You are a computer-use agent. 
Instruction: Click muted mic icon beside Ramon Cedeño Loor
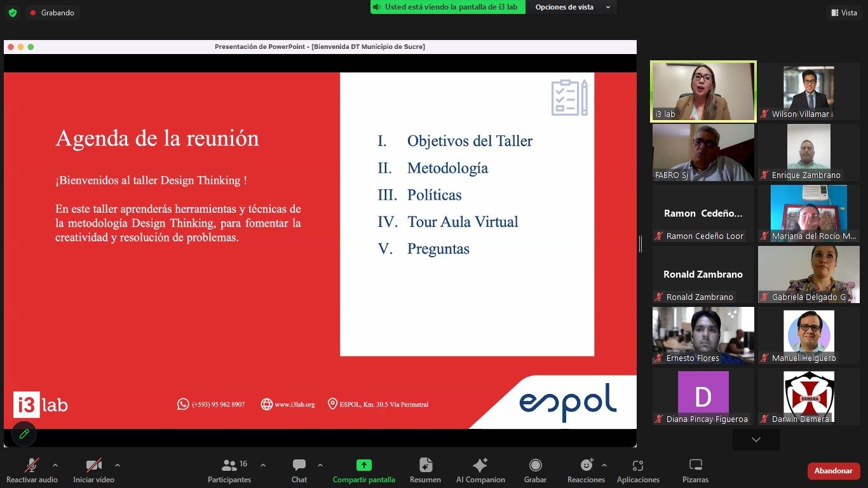660,236
